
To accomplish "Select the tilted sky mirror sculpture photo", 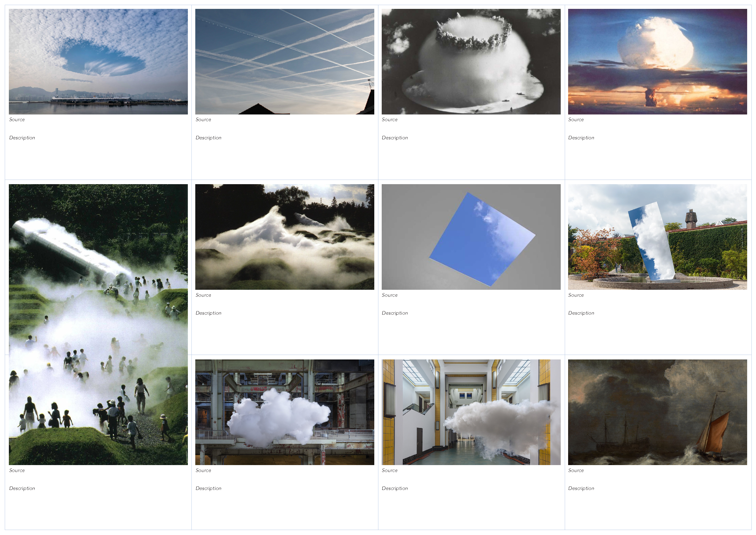I will (657, 237).
